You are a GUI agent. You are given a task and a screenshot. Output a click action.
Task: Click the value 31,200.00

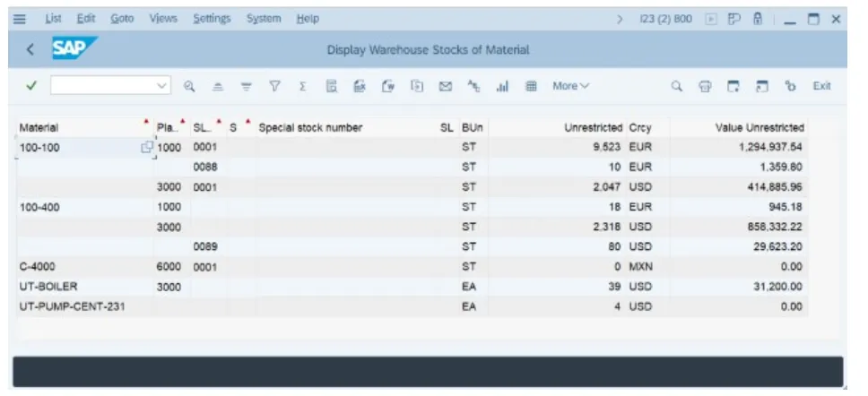click(x=777, y=287)
